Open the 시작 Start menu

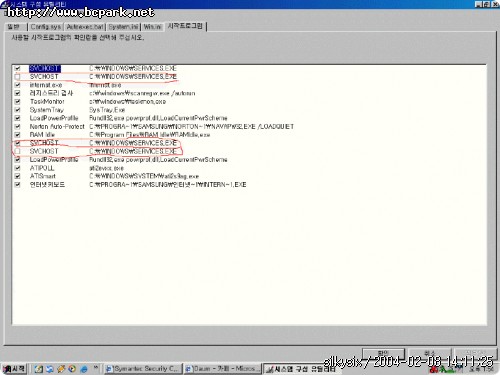pos(14,369)
